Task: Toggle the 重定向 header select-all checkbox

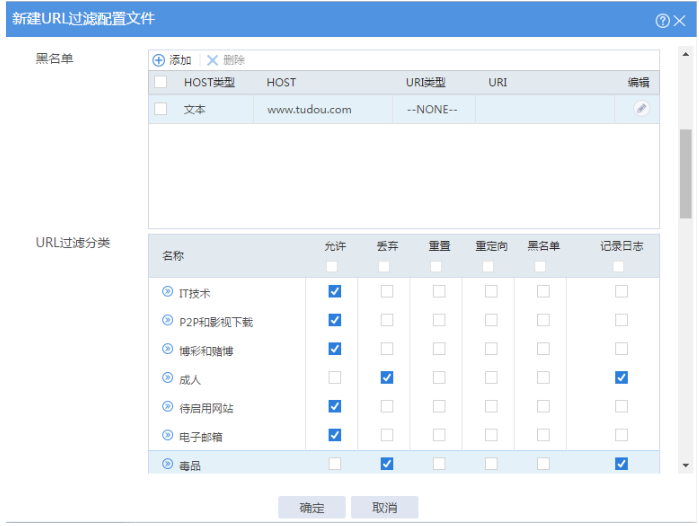Action: [x=488, y=267]
